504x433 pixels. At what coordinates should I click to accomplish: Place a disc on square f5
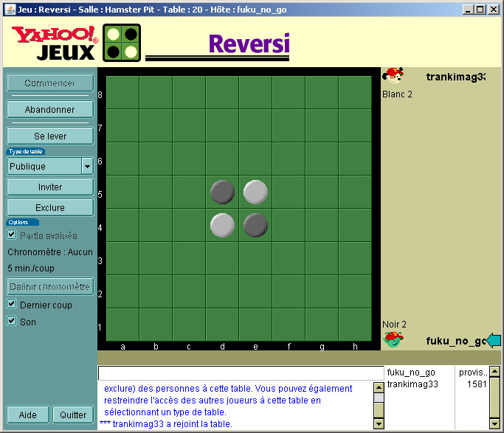pos(289,192)
